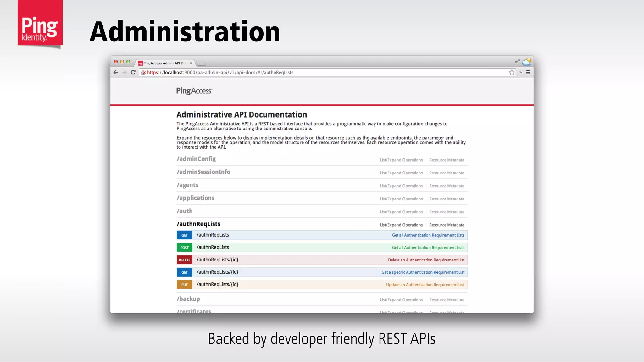Collapse the /authnReqLists resource

[x=198, y=224]
